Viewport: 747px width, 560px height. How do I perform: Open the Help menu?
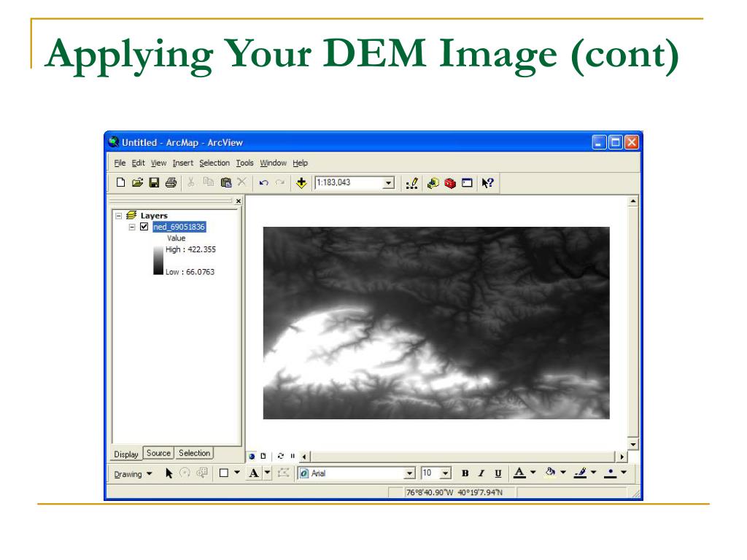pos(300,163)
